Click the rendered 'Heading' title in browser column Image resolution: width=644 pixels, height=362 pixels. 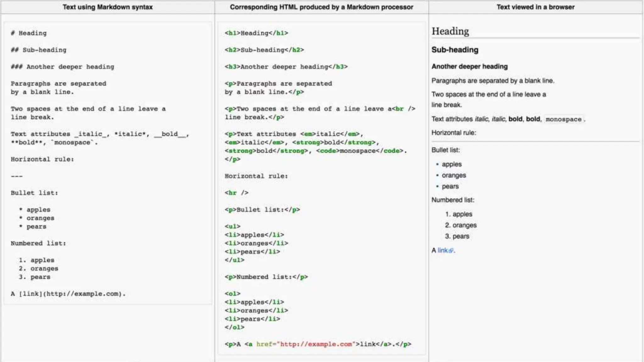tap(450, 31)
